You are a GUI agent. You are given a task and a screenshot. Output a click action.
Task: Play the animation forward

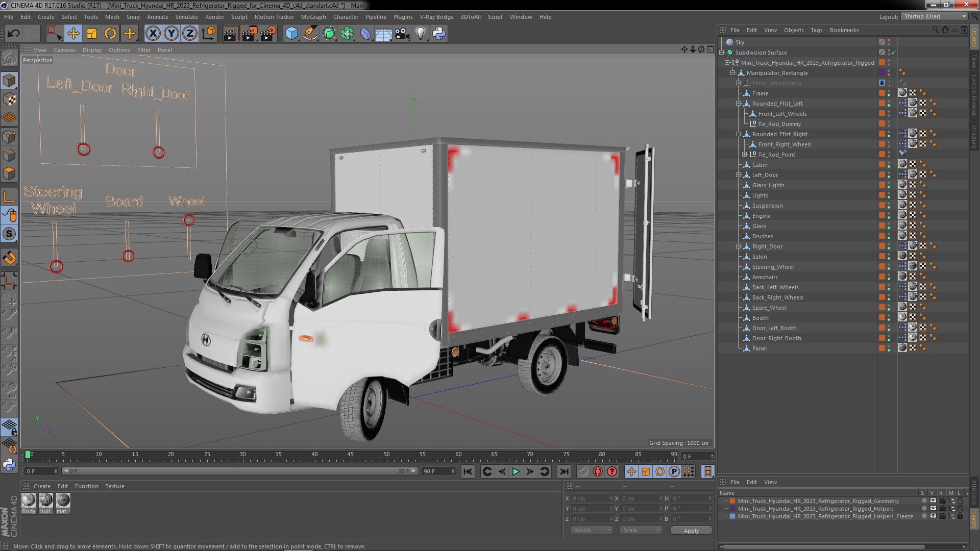click(516, 471)
